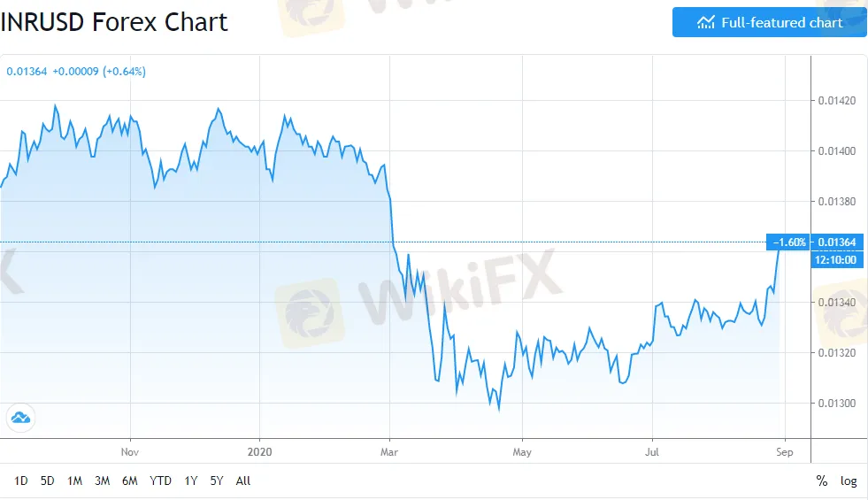Click the TradingView cloud logo icon

point(19,417)
